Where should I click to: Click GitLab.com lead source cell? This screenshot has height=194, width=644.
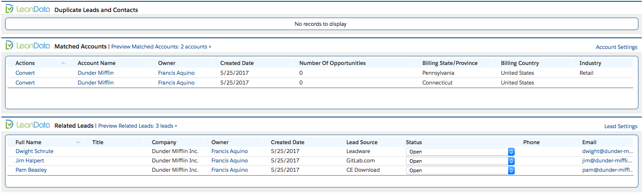tap(361, 161)
